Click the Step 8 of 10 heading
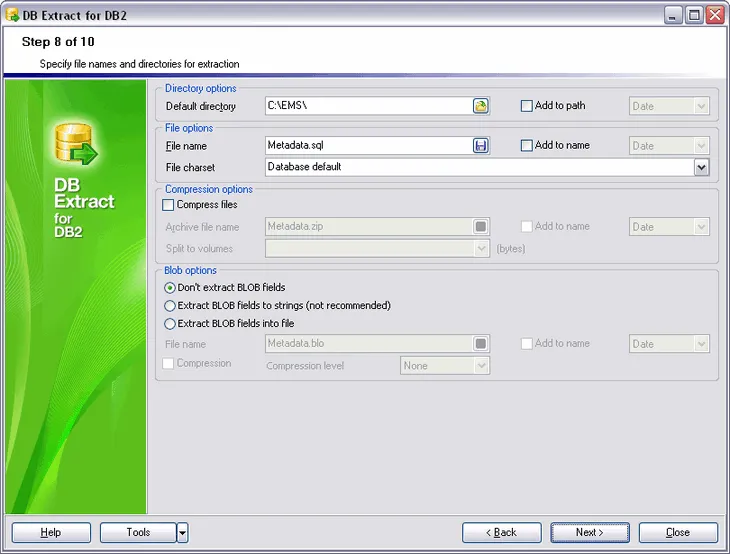The height and width of the screenshot is (554, 730). [x=58, y=42]
